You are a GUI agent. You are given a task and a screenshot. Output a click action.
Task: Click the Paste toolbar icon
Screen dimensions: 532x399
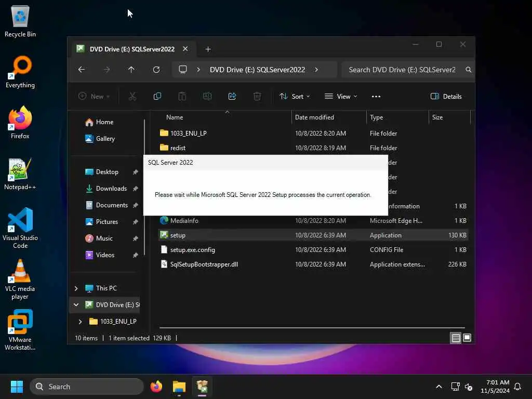point(182,96)
